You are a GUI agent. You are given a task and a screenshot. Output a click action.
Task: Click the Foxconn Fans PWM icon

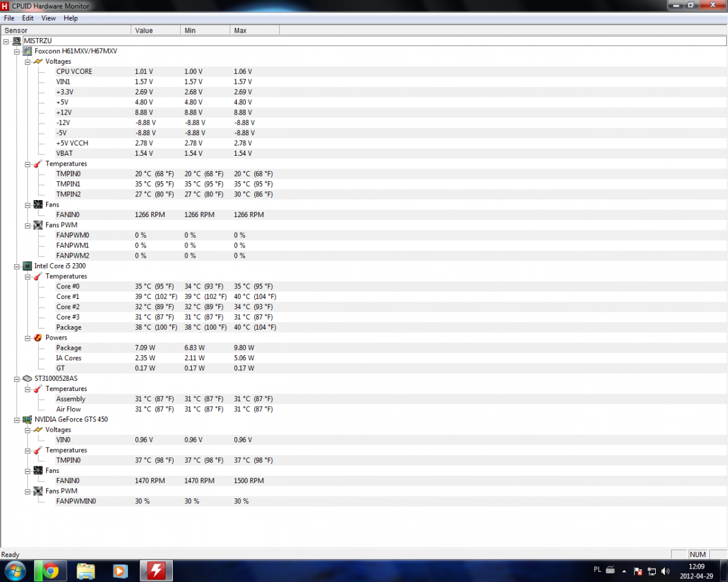[x=38, y=225]
